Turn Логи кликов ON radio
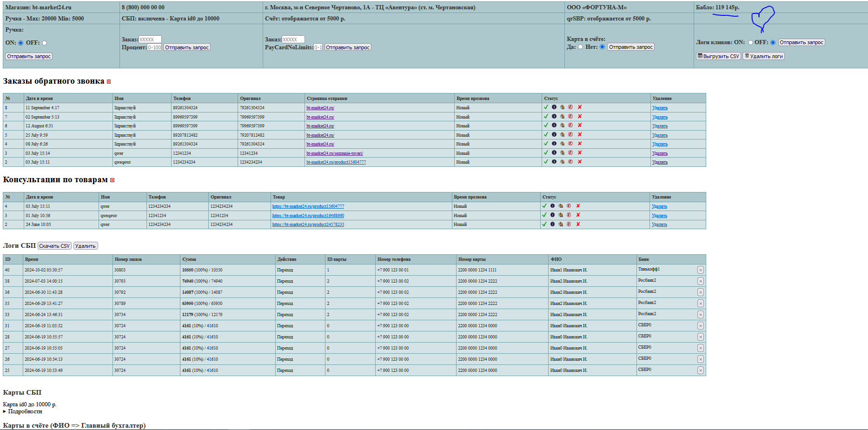Screen dimensions: 868x430 [x=750, y=43]
